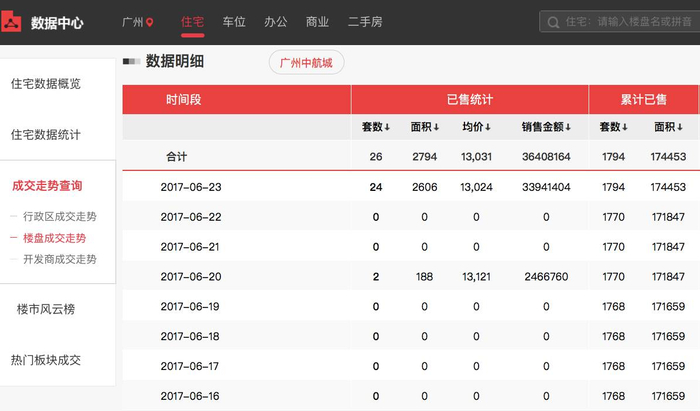Switch to the 车位 tab
This screenshot has width=700, height=411.
[234, 22]
